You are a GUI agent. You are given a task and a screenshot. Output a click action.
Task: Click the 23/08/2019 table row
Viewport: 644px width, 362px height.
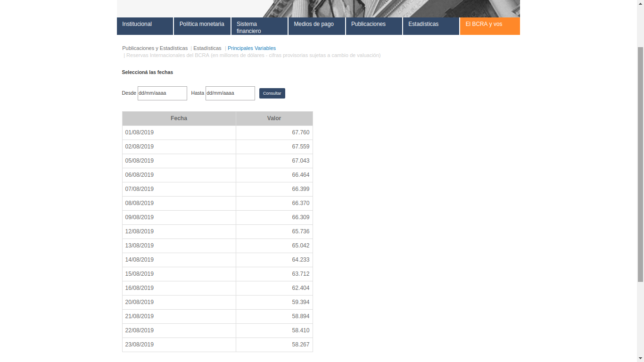[x=217, y=345]
